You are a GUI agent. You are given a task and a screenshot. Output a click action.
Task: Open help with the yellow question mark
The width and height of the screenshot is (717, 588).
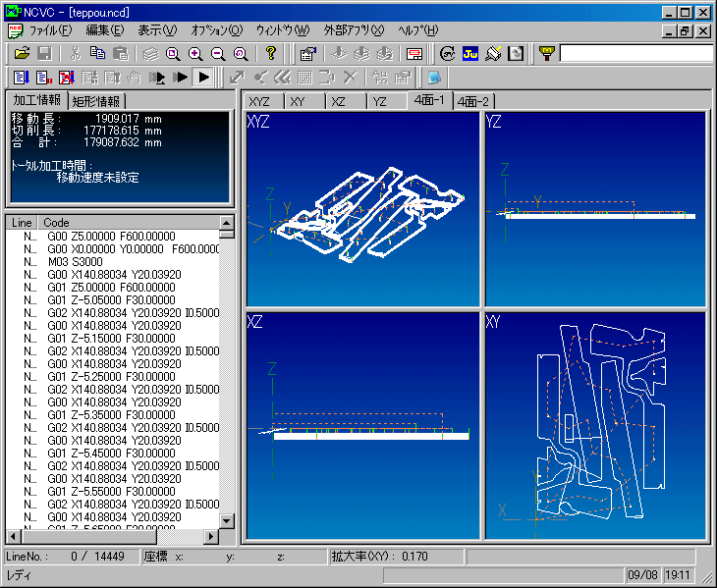(271, 54)
